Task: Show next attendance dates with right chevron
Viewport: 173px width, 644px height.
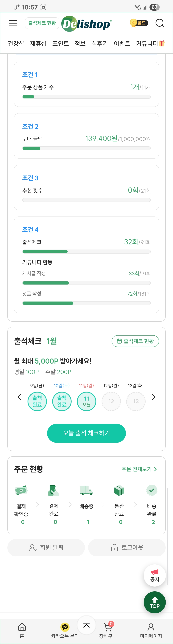Action: (x=153, y=397)
